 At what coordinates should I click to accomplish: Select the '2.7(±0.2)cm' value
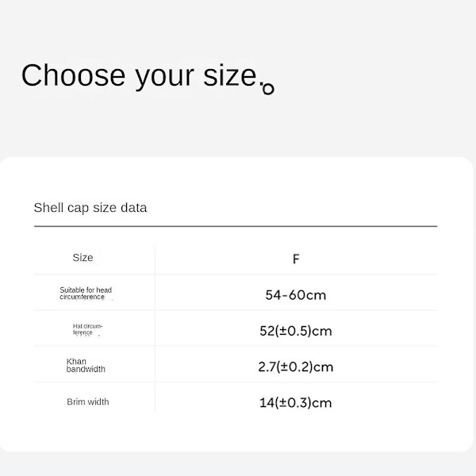296,367
